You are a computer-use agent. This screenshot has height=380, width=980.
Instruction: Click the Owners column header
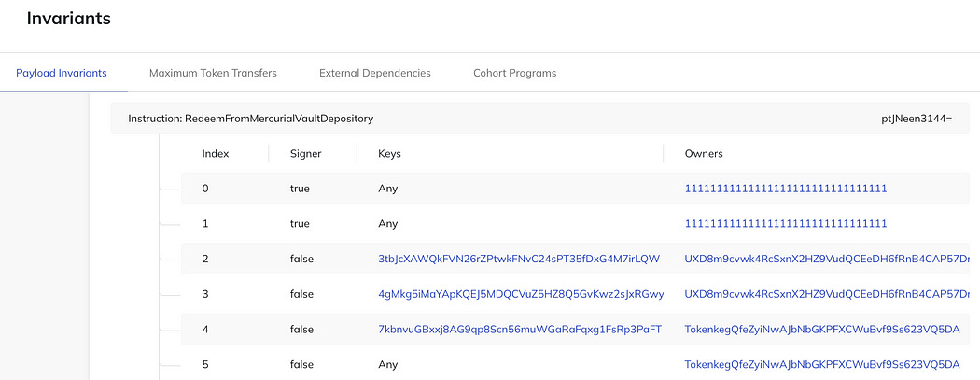(704, 153)
